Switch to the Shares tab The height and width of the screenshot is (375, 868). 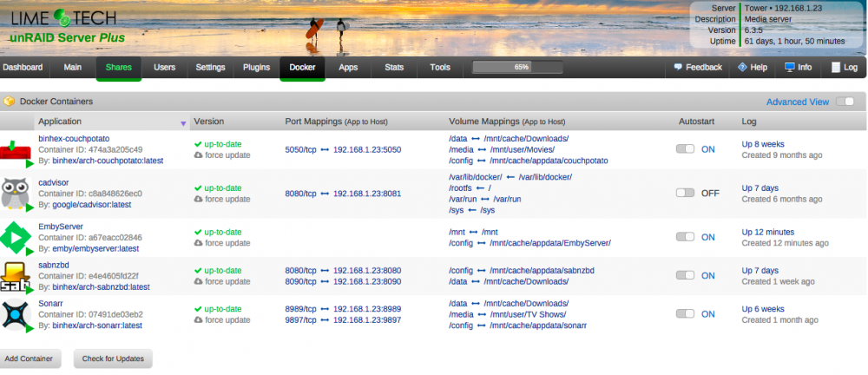pos(118,67)
